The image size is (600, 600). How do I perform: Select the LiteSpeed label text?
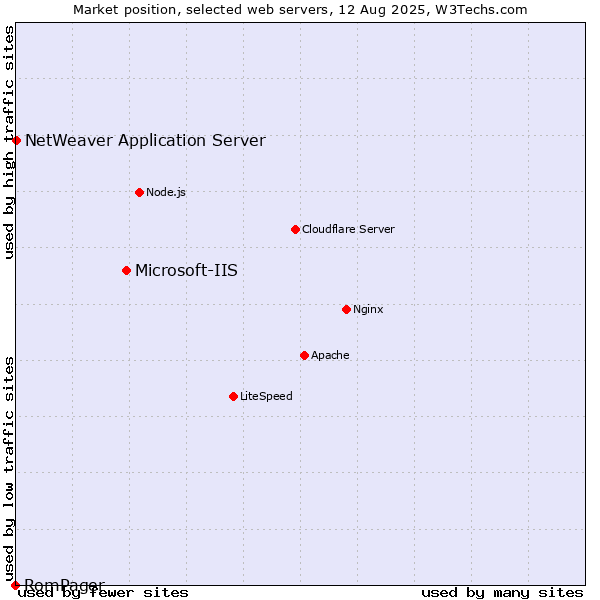pos(266,396)
